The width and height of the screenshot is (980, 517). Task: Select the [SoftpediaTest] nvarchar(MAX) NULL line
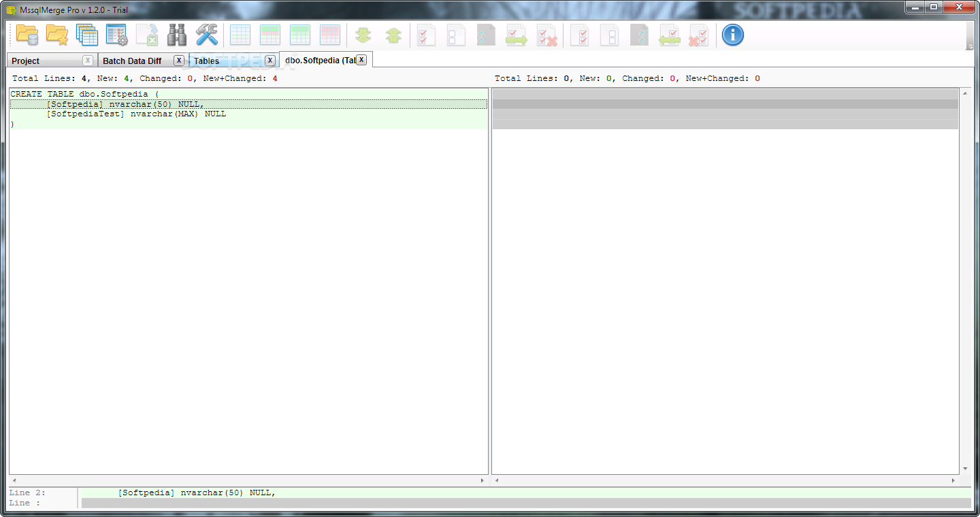click(248, 114)
